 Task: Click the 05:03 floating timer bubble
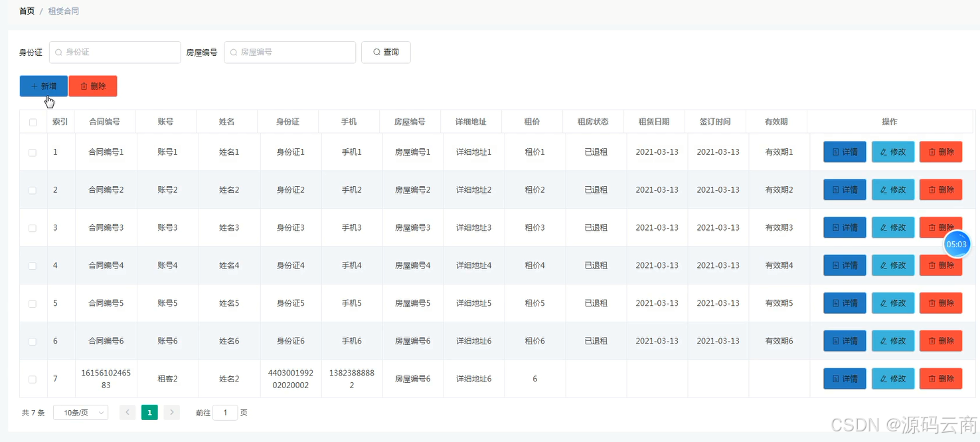(x=957, y=245)
